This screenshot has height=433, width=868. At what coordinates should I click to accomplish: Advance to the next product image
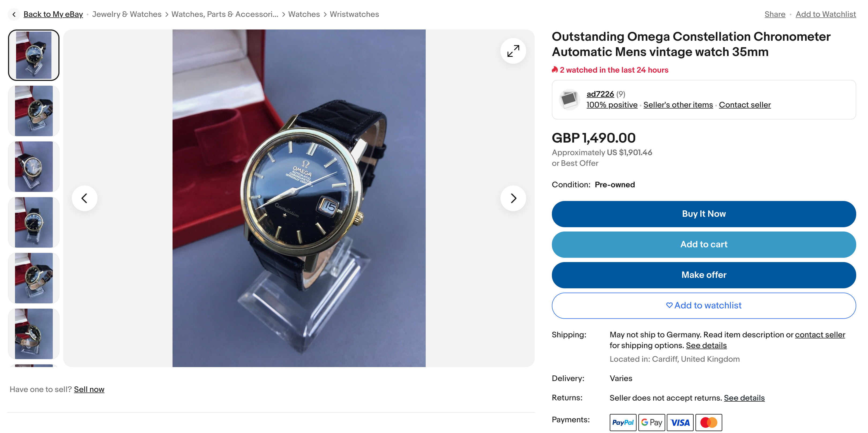coord(513,198)
